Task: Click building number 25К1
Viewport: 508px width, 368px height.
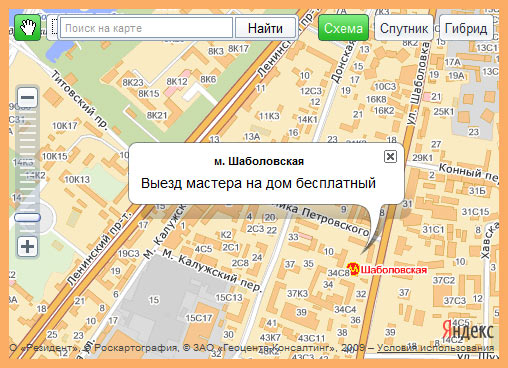Action: tap(444, 111)
